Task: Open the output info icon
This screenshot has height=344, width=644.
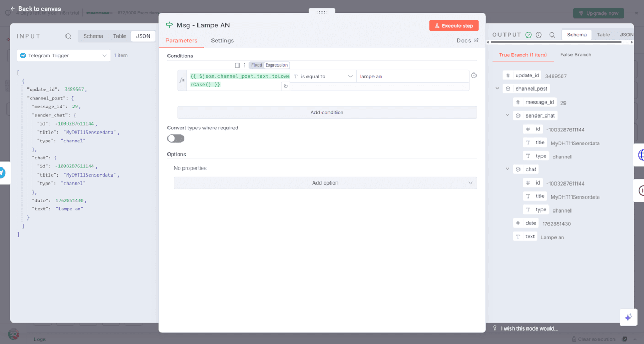Action: point(539,35)
